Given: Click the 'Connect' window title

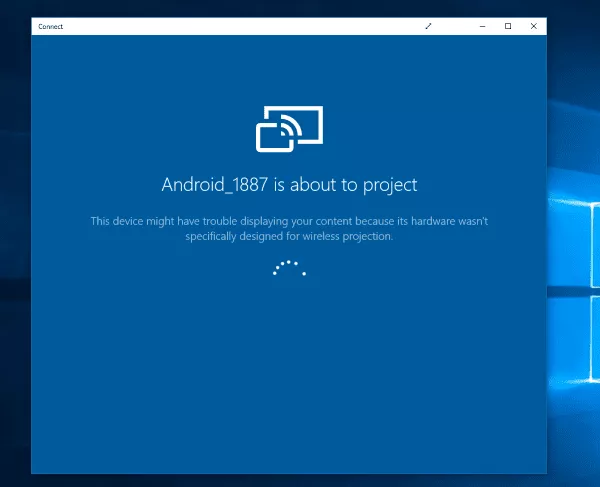Looking at the screenshot, I should pyautogui.click(x=51, y=26).
